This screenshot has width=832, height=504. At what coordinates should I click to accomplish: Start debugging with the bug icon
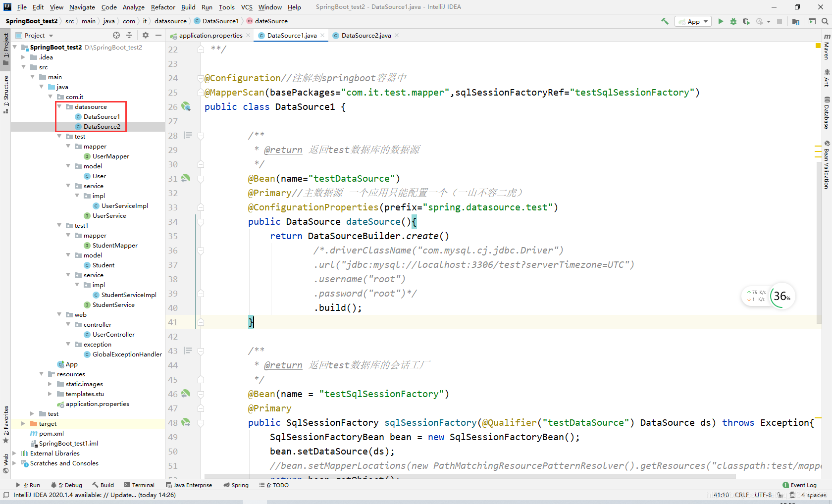coord(733,21)
